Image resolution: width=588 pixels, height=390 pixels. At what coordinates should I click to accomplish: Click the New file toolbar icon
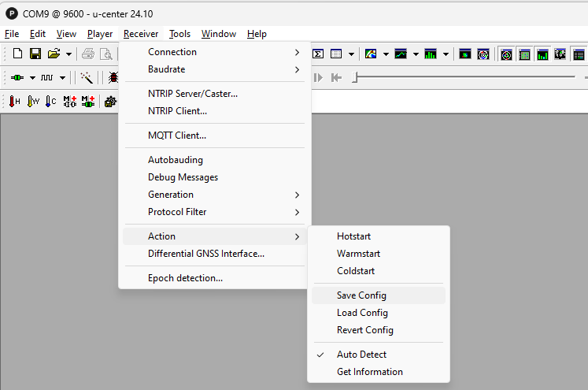(x=17, y=54)
